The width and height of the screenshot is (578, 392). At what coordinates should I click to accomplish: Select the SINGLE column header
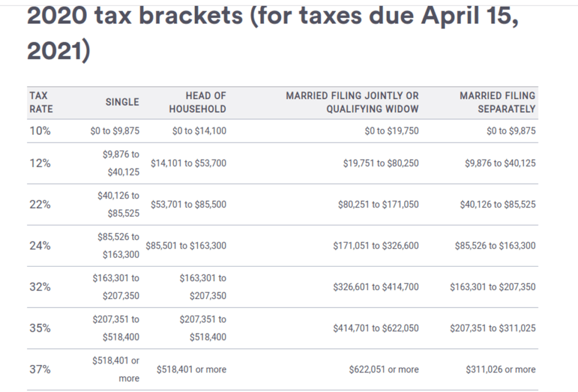[122, 102]
